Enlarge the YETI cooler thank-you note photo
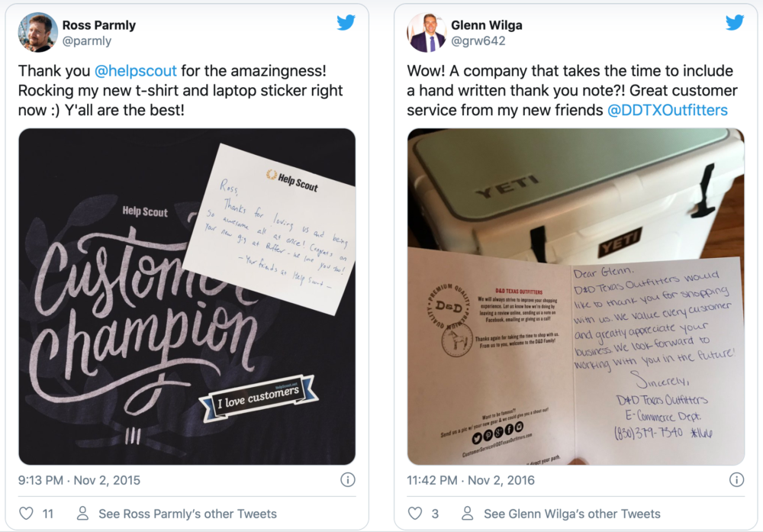The width and height of the screenshot is (763, 532). tap(575, 296)
